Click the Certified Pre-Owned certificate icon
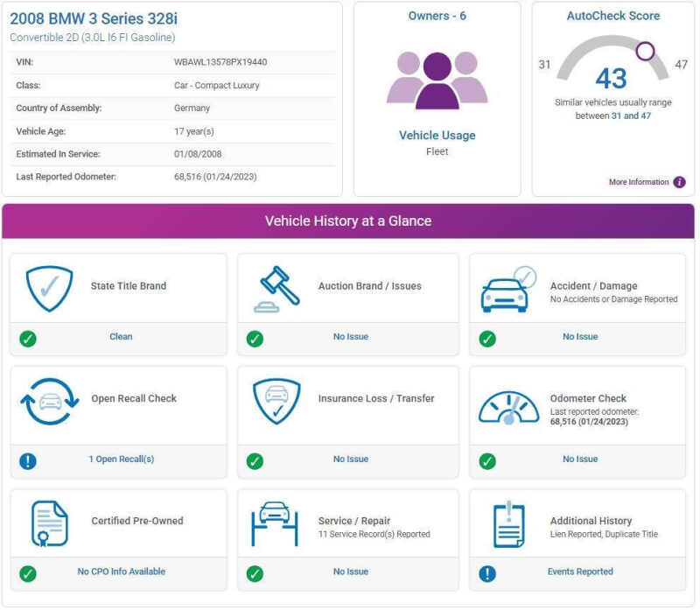The height and width of the screenshot is (610, 700). click(x=49, y=524)
